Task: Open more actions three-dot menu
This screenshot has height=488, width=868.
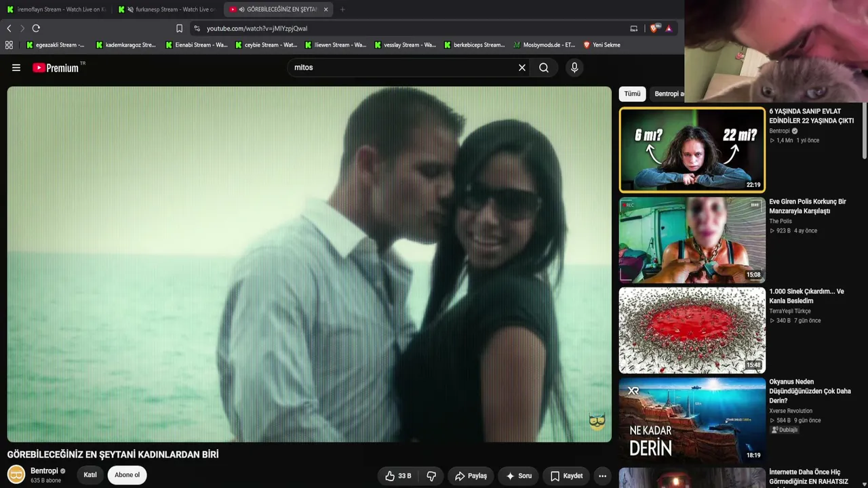Action: tap(602, 476)
